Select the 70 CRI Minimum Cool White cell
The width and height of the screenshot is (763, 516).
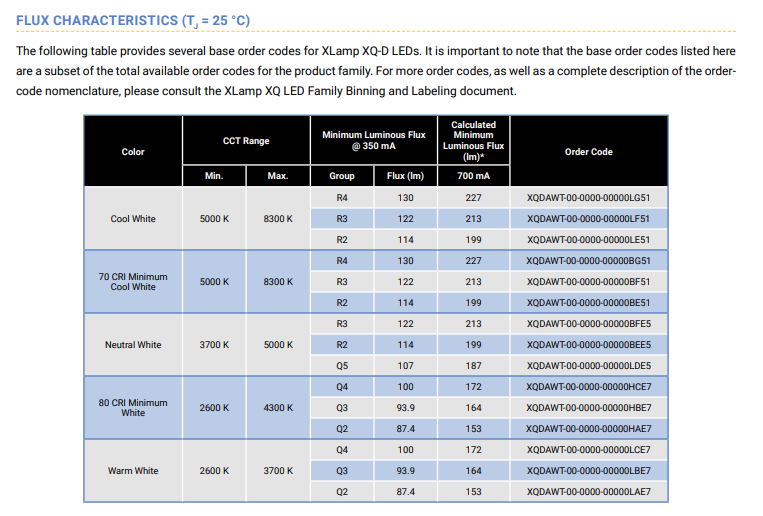pos(133,281)
